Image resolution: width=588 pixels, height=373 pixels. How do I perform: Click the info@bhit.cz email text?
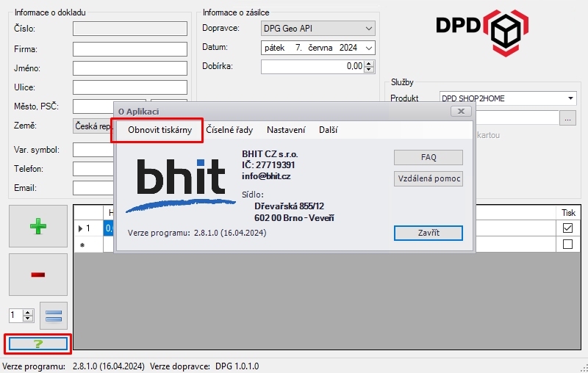(266, 176)
